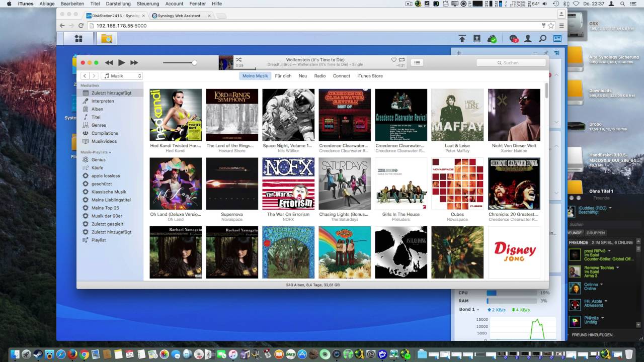
Task: Love the current song with heart icon
Action: [x=394, y=59]
